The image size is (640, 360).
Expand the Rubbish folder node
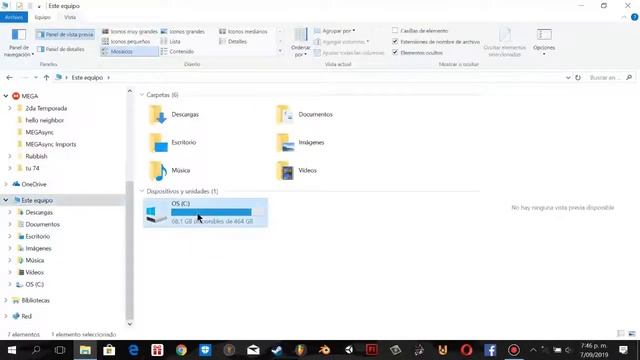(x=10, y=156)
